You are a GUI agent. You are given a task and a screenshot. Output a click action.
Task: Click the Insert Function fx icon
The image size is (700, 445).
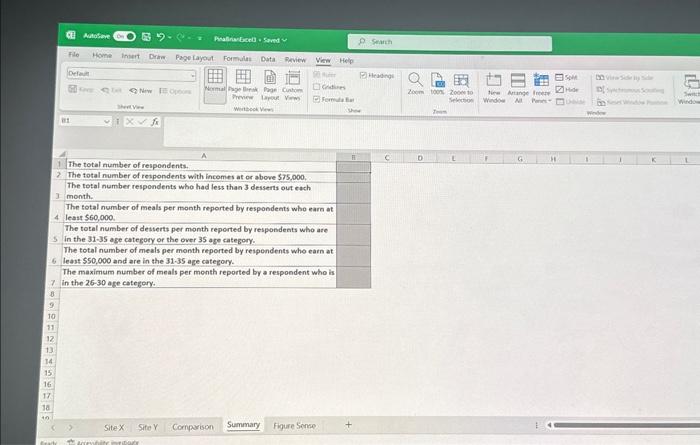(155, 122)
